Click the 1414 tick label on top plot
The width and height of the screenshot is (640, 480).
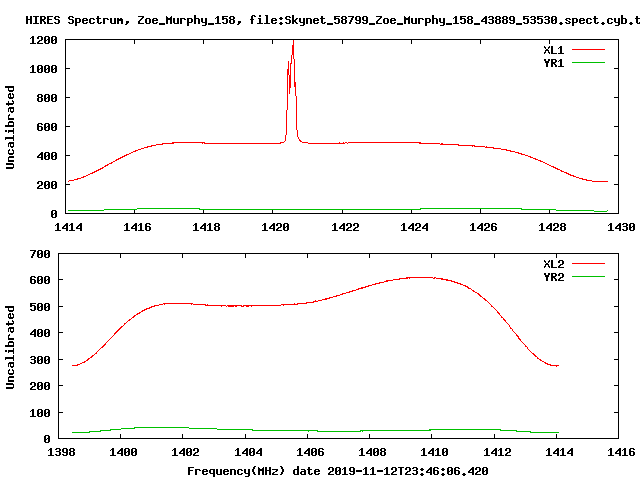[x=68, y=227]
